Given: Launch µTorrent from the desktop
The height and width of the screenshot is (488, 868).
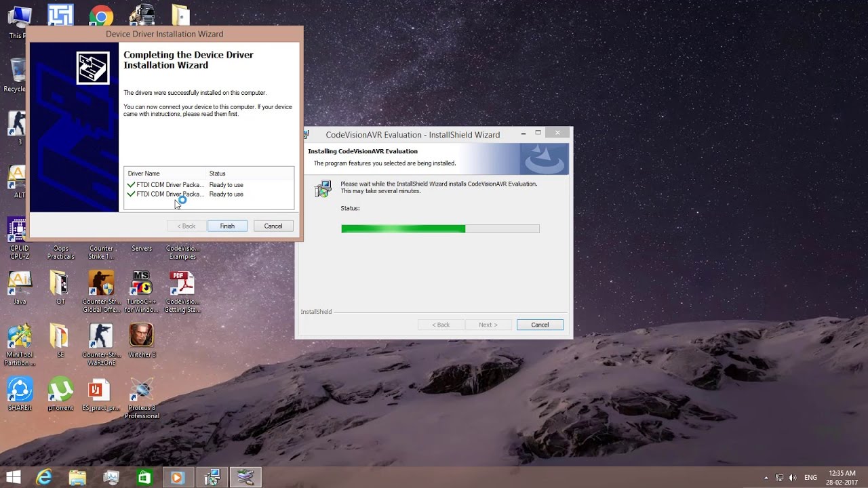Looking at the screenshot, I should (x=60, y=394).
